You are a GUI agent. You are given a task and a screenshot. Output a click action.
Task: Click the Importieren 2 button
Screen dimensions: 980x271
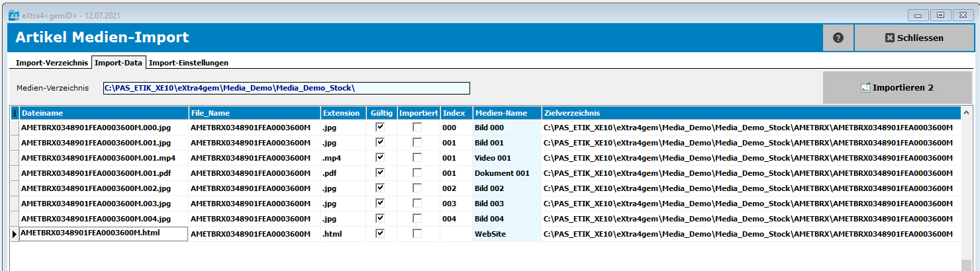click(897, 87)
